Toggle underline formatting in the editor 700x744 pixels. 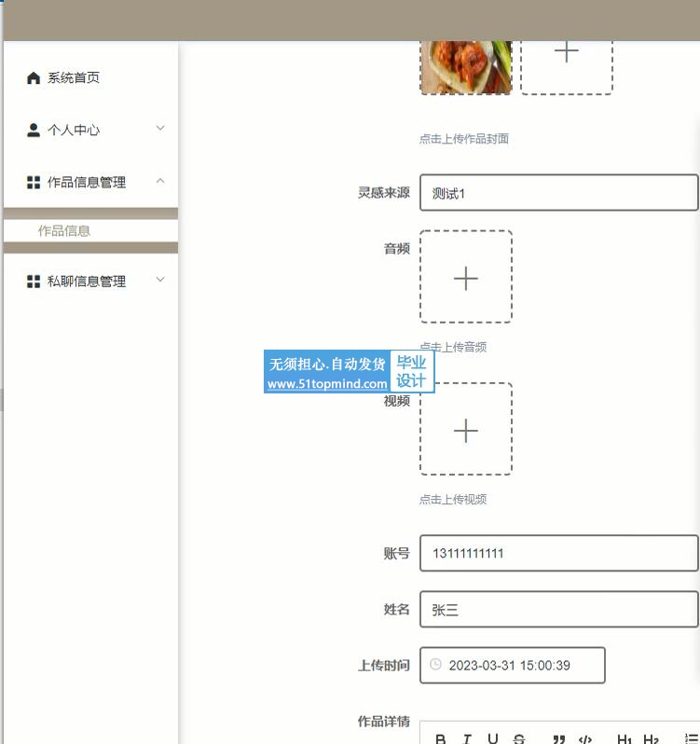pos(493,738)
